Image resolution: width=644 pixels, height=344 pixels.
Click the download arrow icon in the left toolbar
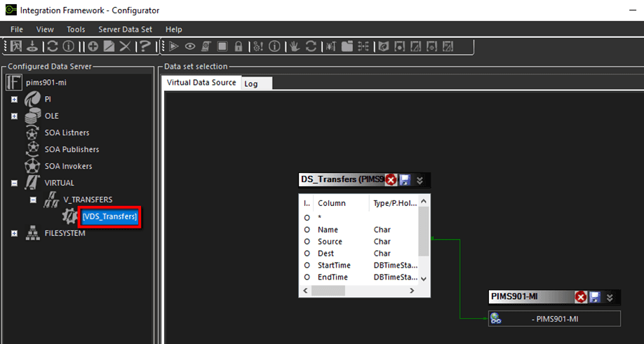coord(32,46)
